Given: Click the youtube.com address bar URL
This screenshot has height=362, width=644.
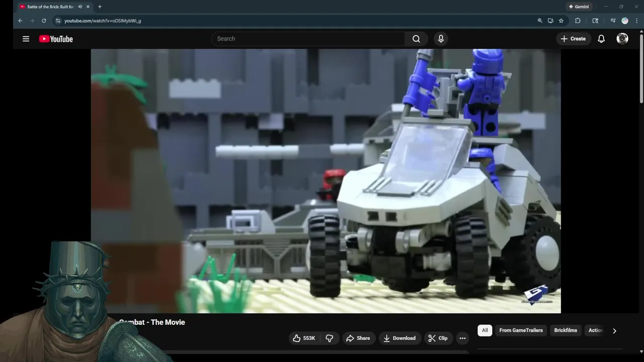Looking at the screenshot, I should pos(103,21).
